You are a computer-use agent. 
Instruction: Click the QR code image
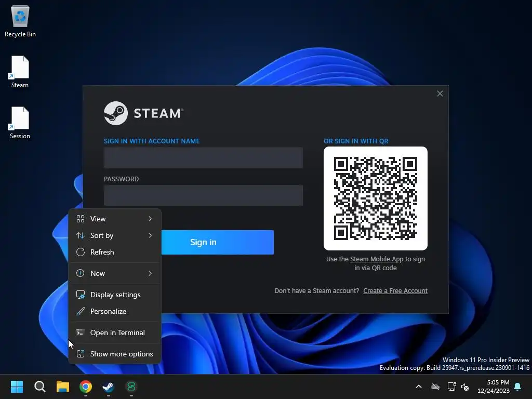click(x=376, y=198)
